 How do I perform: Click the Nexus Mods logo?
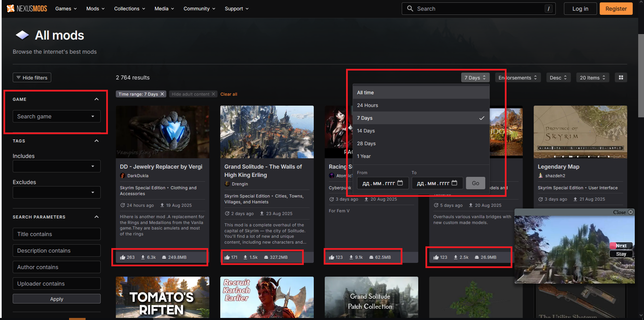tap(27, 9)
